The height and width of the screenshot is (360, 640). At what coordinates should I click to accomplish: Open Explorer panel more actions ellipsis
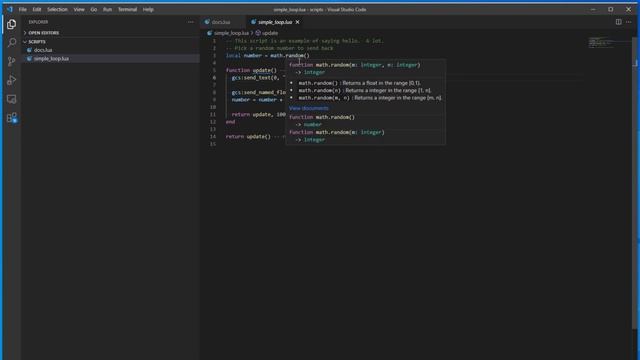[191, 22]
